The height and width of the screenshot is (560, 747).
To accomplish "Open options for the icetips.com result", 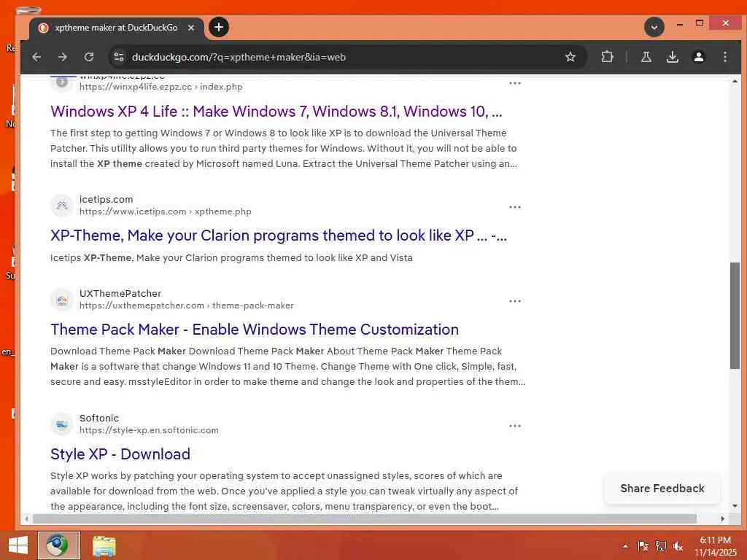I will pos(514,207).
